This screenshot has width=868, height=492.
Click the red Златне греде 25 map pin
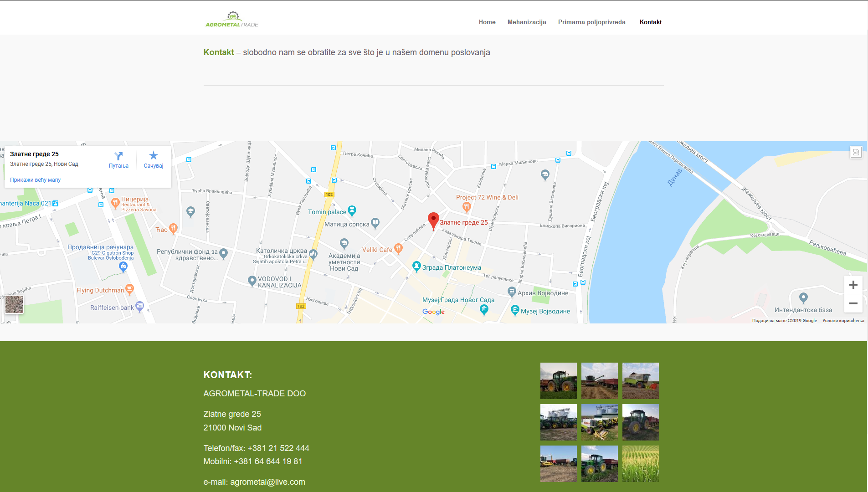tap(433, 220)
